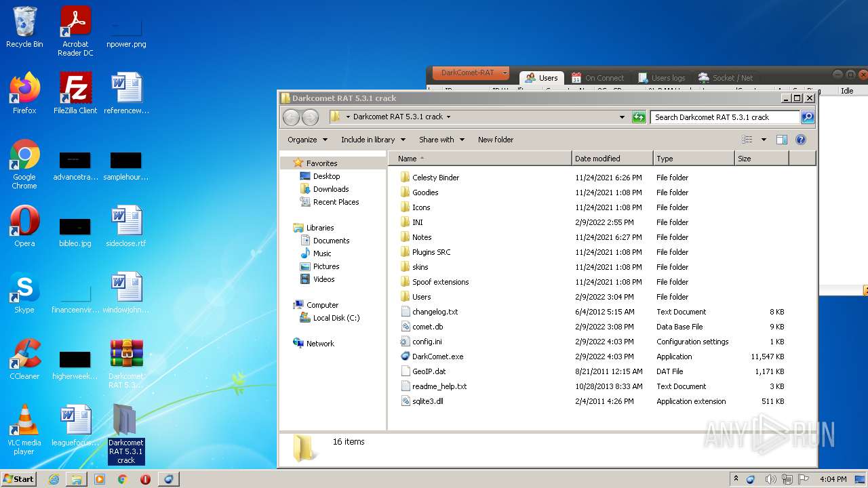This screenshot has width=868, height=488.
Task: Open Include in library dropdown
Action: click(373, 140)
